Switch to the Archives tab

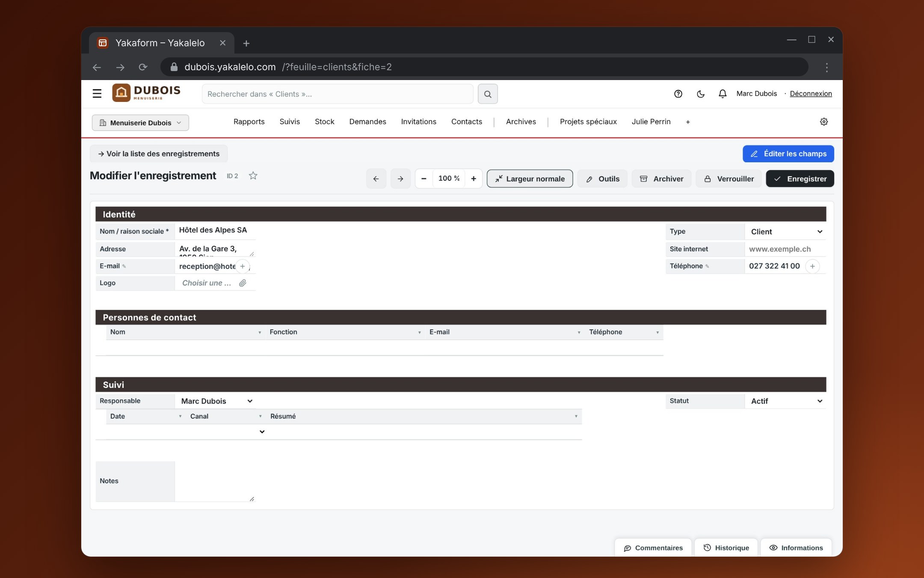(521, 122)
